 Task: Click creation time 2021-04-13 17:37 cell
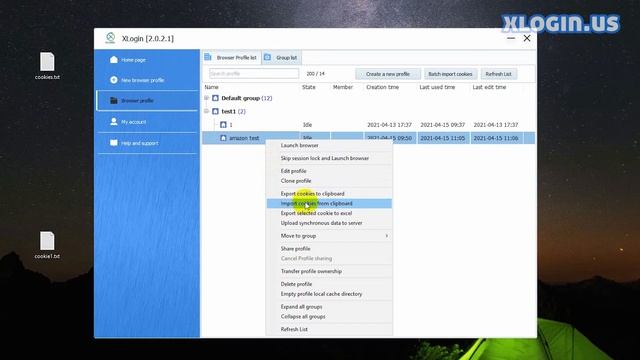389,124
